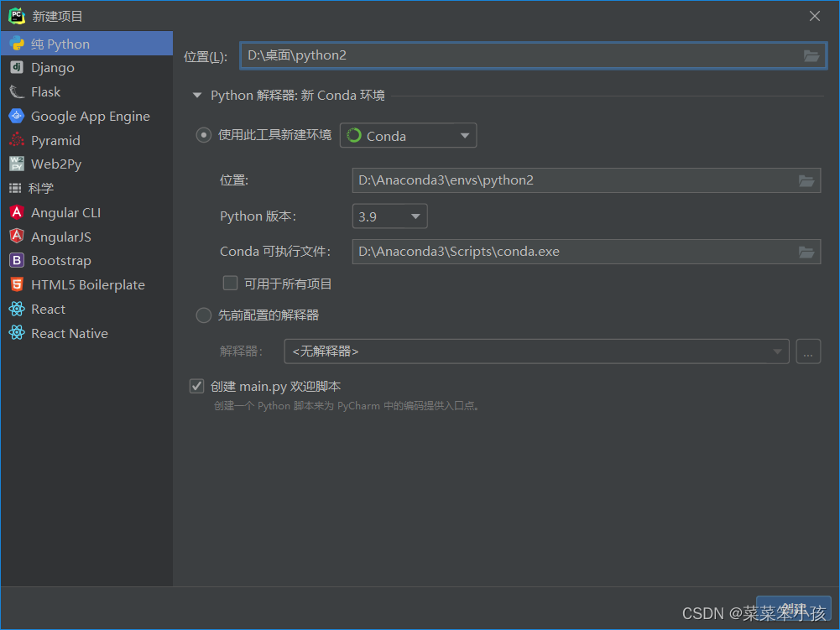
Task: Click the Google App Engine label
Action: pos(91,117)
